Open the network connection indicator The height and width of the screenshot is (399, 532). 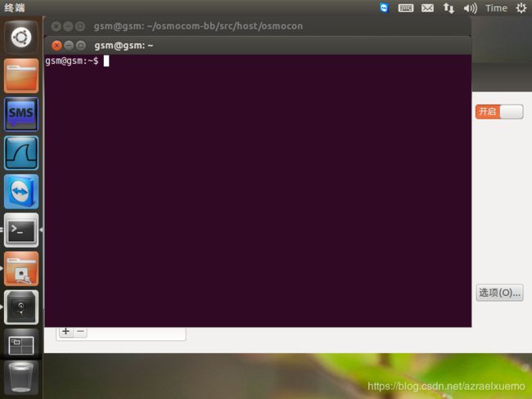pos(449,8)
